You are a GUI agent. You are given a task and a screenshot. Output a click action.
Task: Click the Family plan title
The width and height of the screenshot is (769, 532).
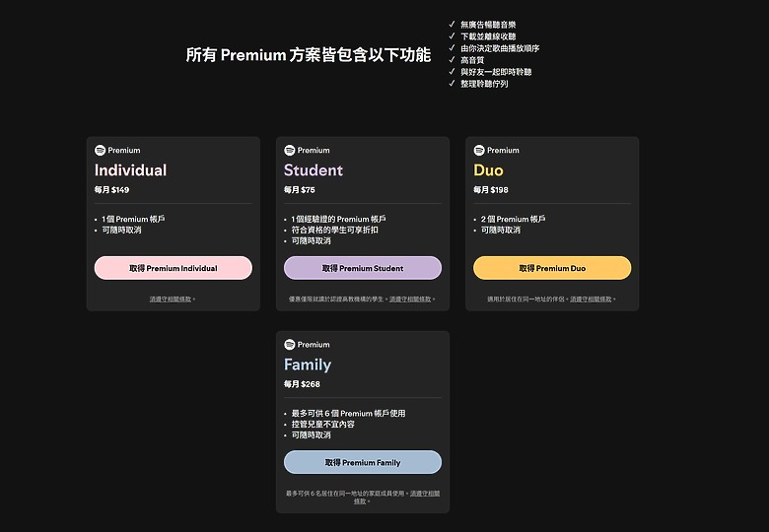tap(308, 365)
